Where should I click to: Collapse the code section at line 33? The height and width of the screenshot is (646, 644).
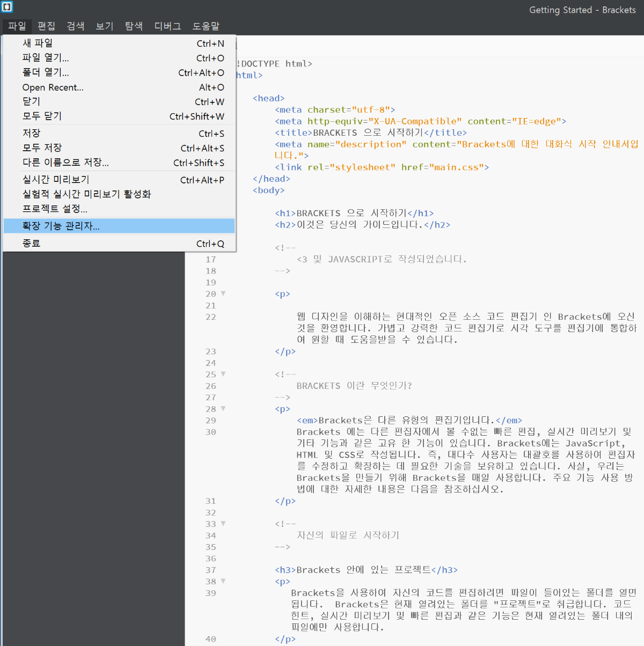coord(223,523)
